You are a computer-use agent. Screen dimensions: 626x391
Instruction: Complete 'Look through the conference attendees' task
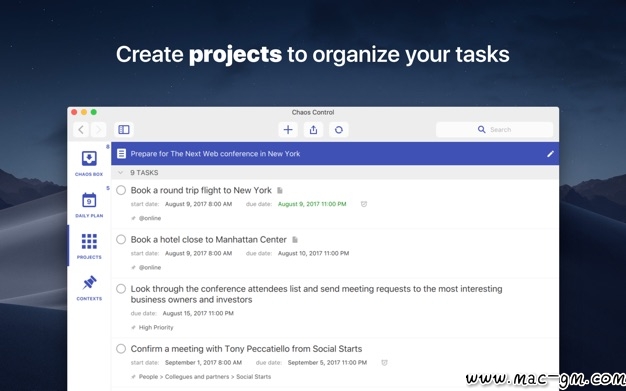[x=121, y=288]
